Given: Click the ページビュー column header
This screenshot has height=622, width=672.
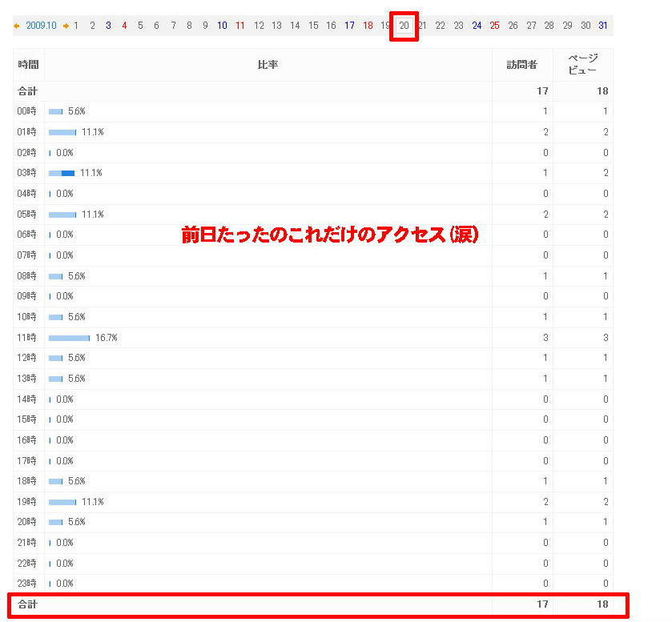Looking at the screenshot, I should click(583, 64).
